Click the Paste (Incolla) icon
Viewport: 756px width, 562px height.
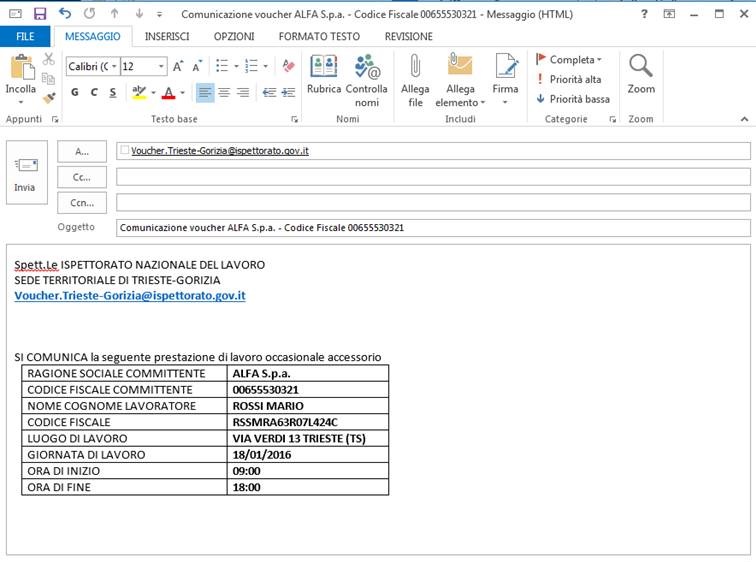(x=21, y=67)
